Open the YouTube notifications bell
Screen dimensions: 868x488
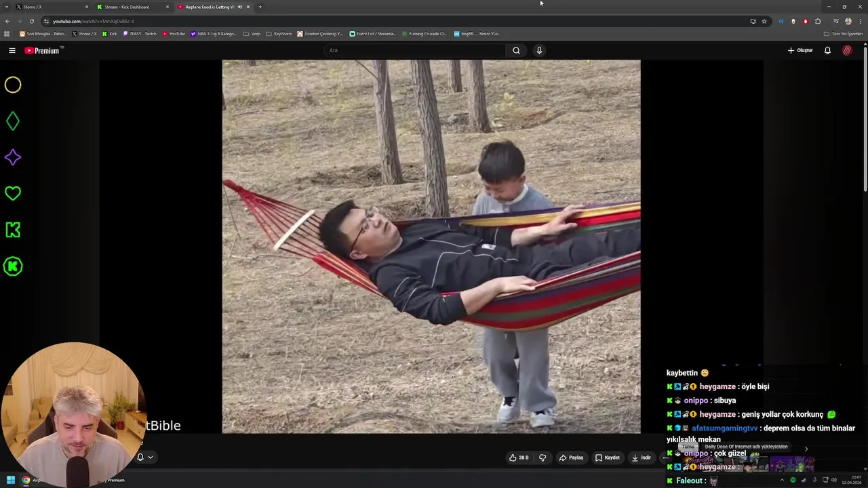(827, 50)
